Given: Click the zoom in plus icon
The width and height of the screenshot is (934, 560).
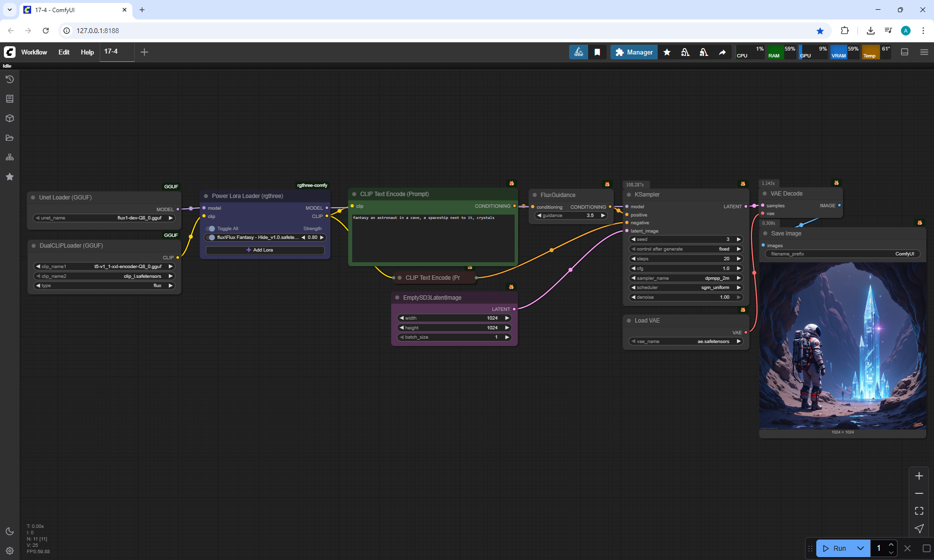Looking at the screenshot, I should (x=919, y=476).
